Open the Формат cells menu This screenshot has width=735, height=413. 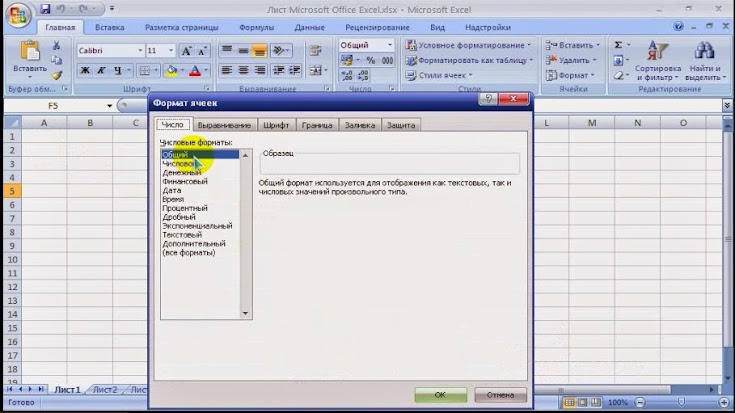tap(570, 75)
